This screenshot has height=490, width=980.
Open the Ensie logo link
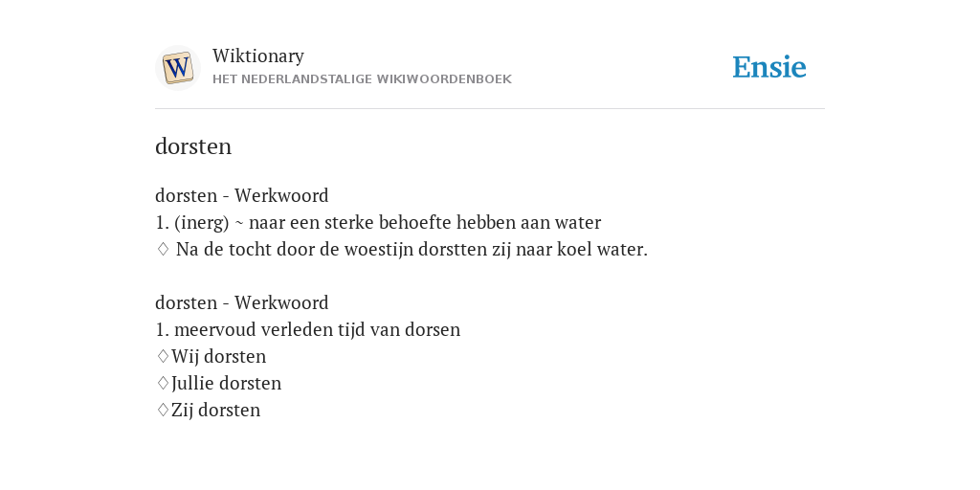point(769,67)
